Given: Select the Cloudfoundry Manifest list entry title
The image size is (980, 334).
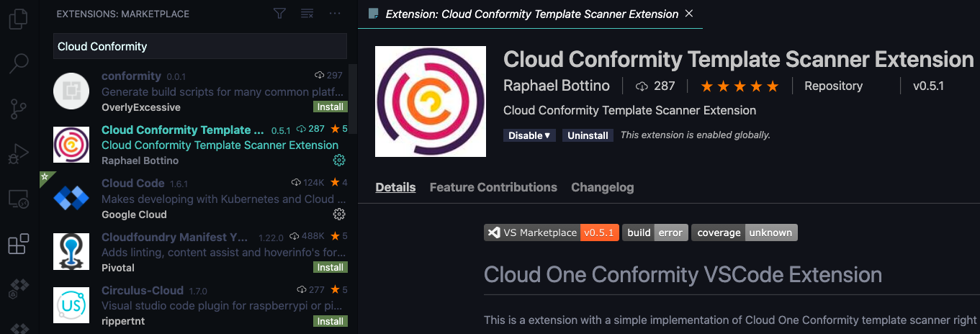Looking at the screenshot, I should tap(175, 236).
